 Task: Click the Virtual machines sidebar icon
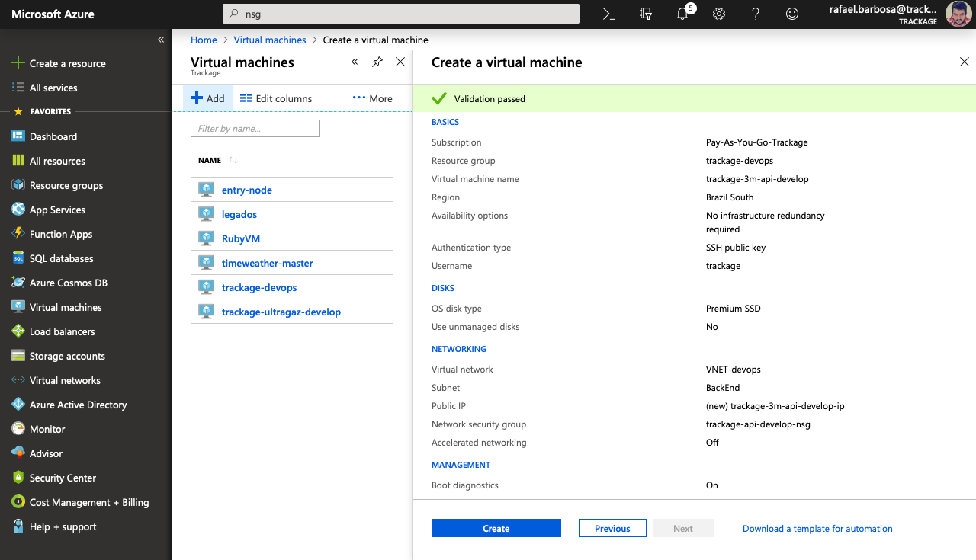(x=18, y=307)
